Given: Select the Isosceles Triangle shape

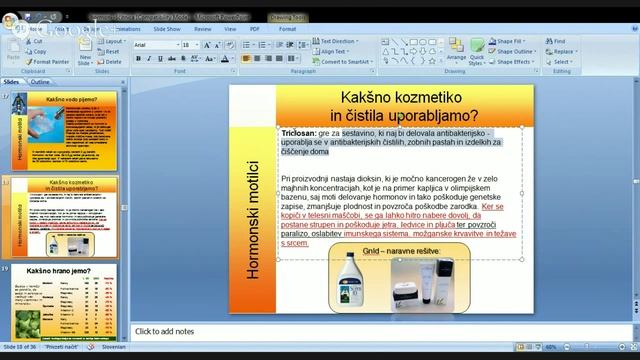Looking at the screenshot, I should pos(385,51).
